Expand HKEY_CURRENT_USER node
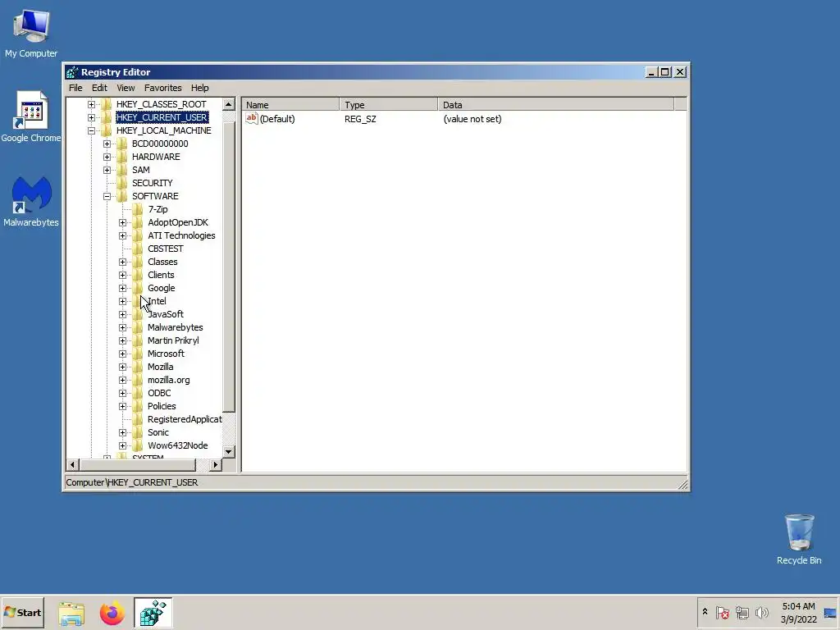This screenshot has height=630, width=840. (91, 117)
